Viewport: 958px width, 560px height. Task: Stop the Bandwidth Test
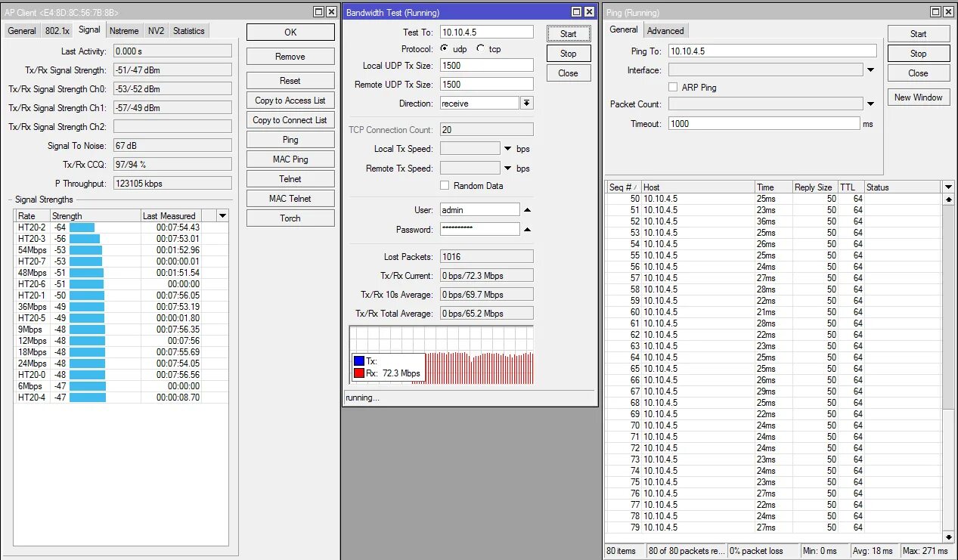point(569,54)
